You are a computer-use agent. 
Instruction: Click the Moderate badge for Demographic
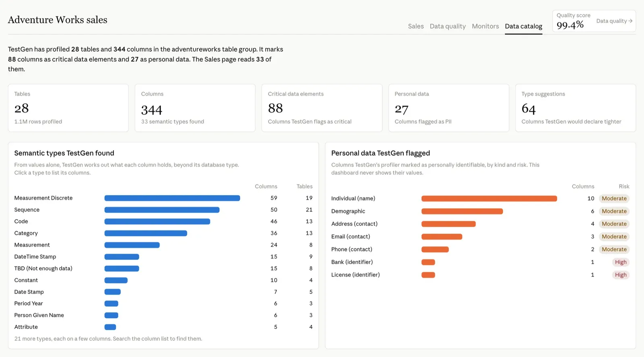tap(614, 211)
